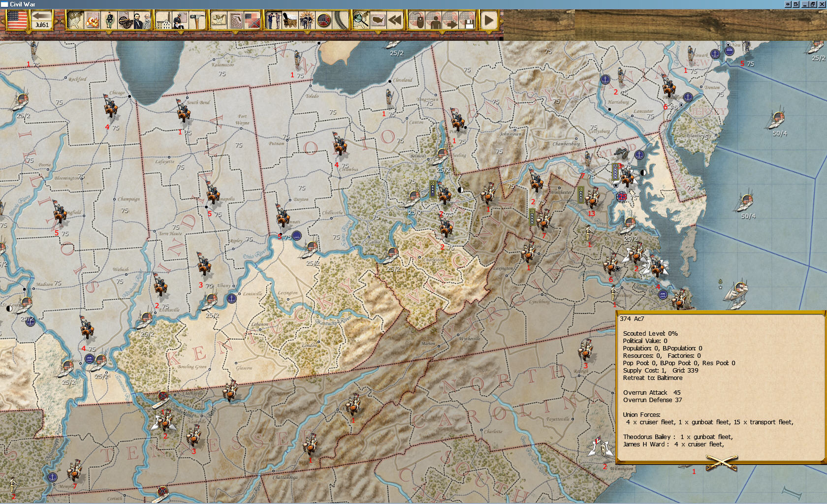This screenshot has height=504, width=827.
Task: Click the 'Overrun Attack 45' line
Action: (652, 393)
